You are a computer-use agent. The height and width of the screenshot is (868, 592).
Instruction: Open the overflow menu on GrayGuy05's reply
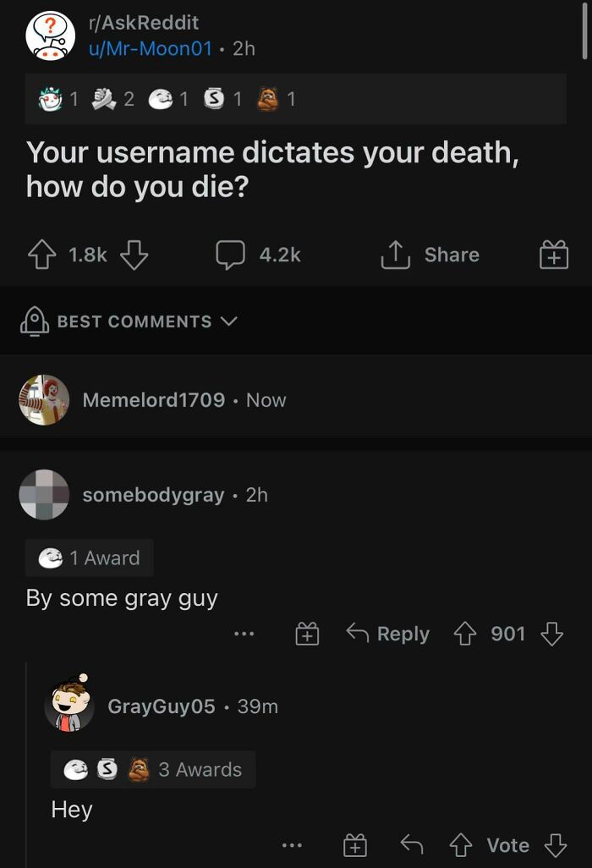click(x=293, y=844)
